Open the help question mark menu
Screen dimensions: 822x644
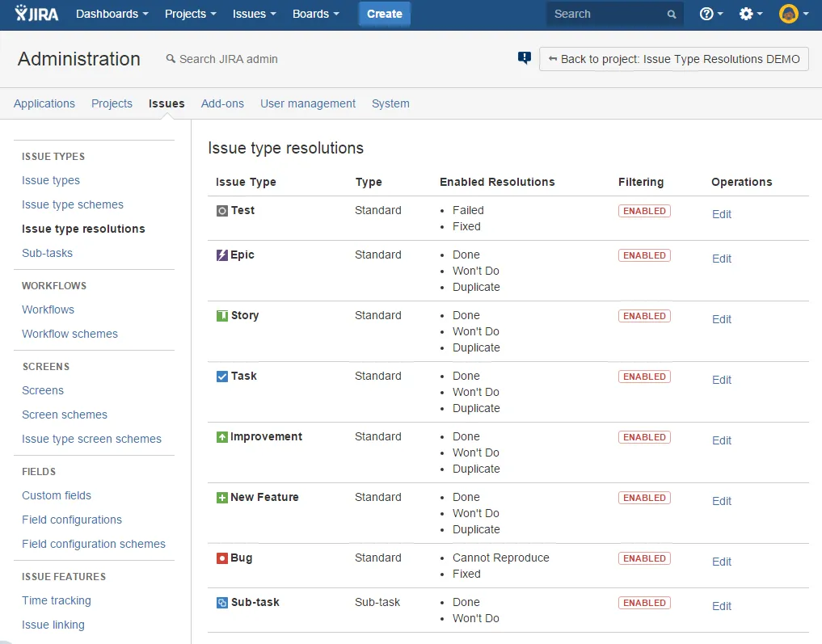711,14
